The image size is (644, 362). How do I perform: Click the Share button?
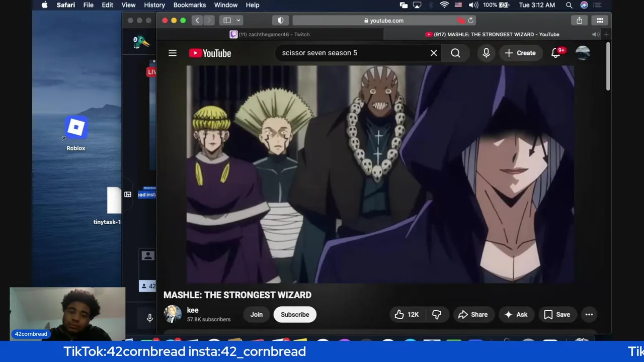click(473, 314)
